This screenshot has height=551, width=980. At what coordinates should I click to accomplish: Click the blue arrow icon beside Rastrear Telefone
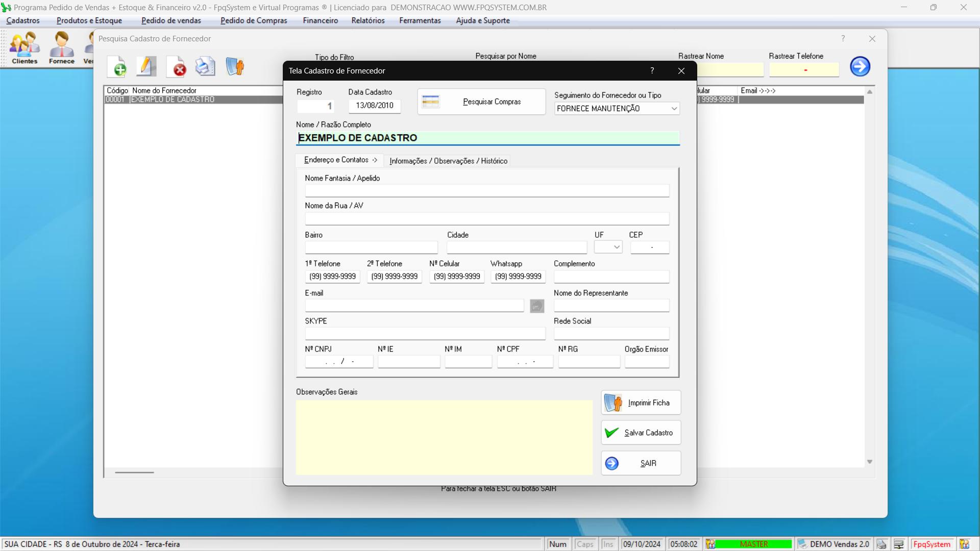(x=860, y=66)
